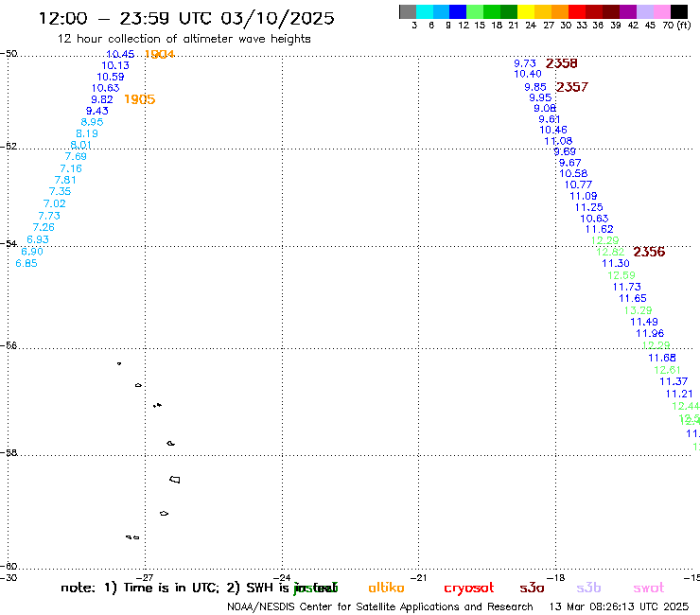Click the s3a satellite legend label

(533, 589)
